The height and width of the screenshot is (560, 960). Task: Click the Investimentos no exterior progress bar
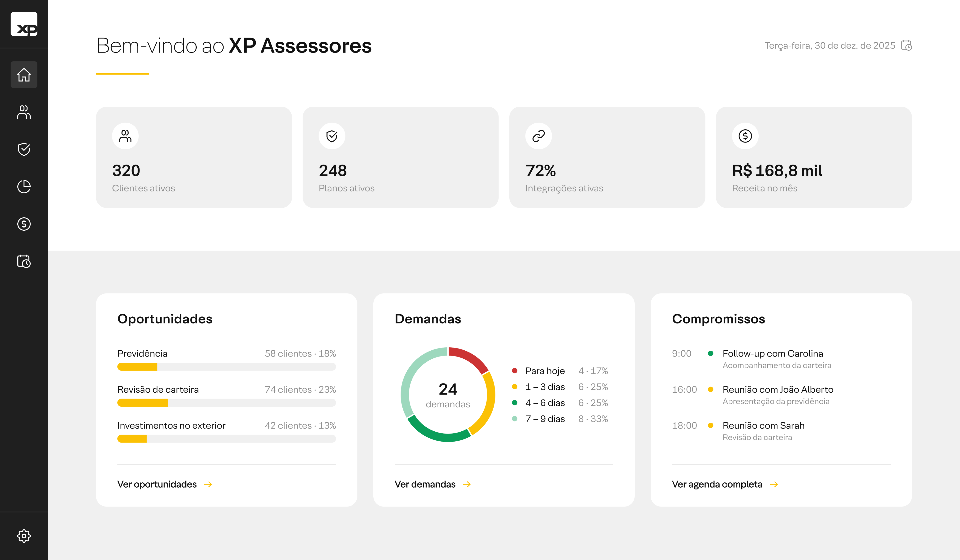click(x=227, y=439)
